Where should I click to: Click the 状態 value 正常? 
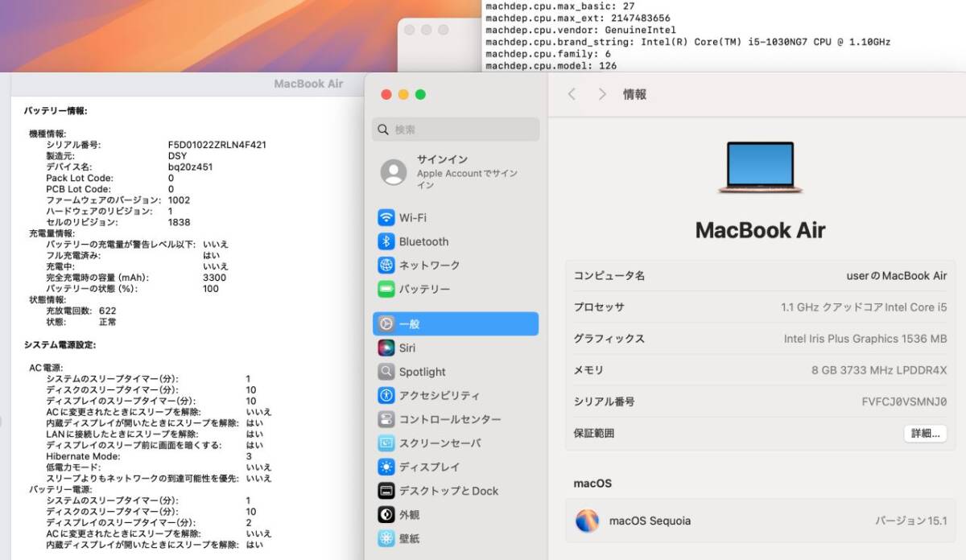[x=108, y=322]
